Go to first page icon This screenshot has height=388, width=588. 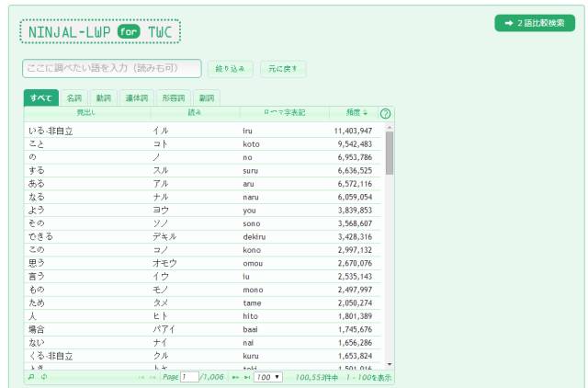141,377
